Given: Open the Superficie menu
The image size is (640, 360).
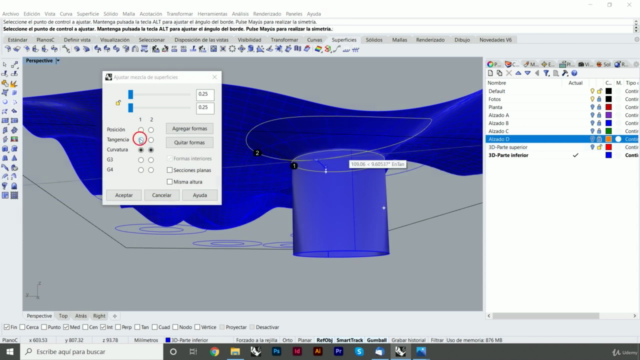Looking at the screenshot, I should point(88,14).
